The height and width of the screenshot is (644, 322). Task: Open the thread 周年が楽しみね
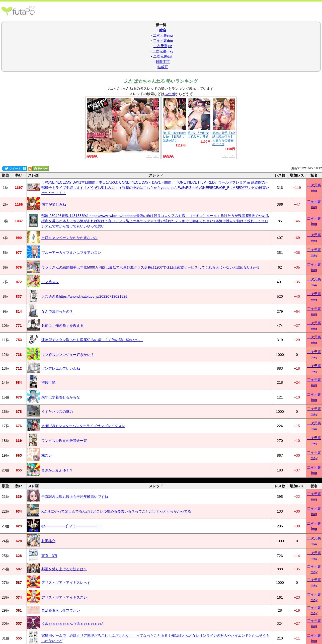point(54,204)
